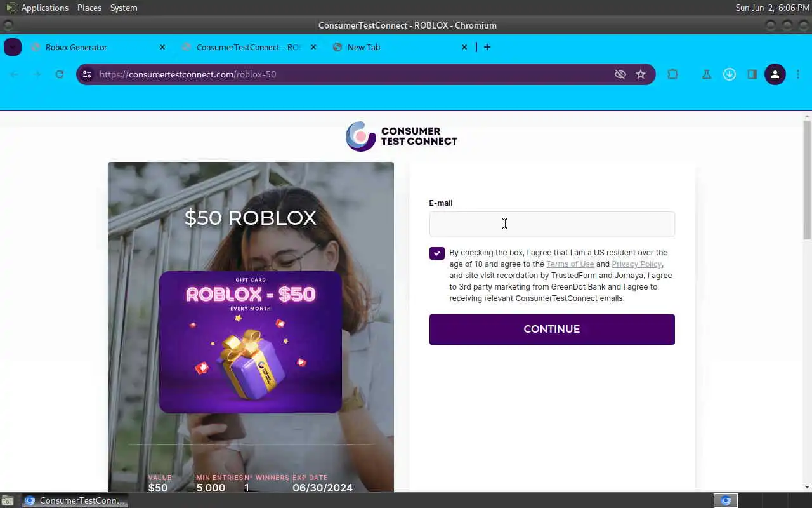The image size is (812, 508).
Task: Click the E-mail input field
Action: [x=552, y=224]
